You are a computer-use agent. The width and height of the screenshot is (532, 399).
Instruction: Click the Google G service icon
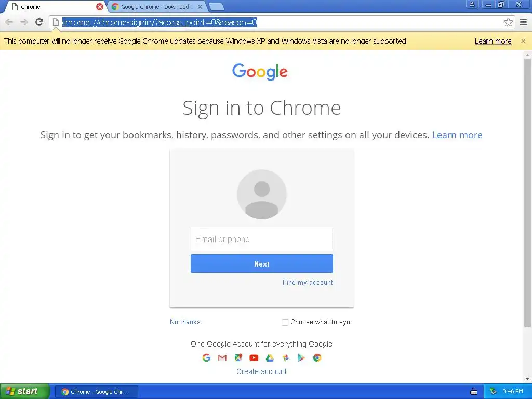pyautogui.click(x=206, y=357)
